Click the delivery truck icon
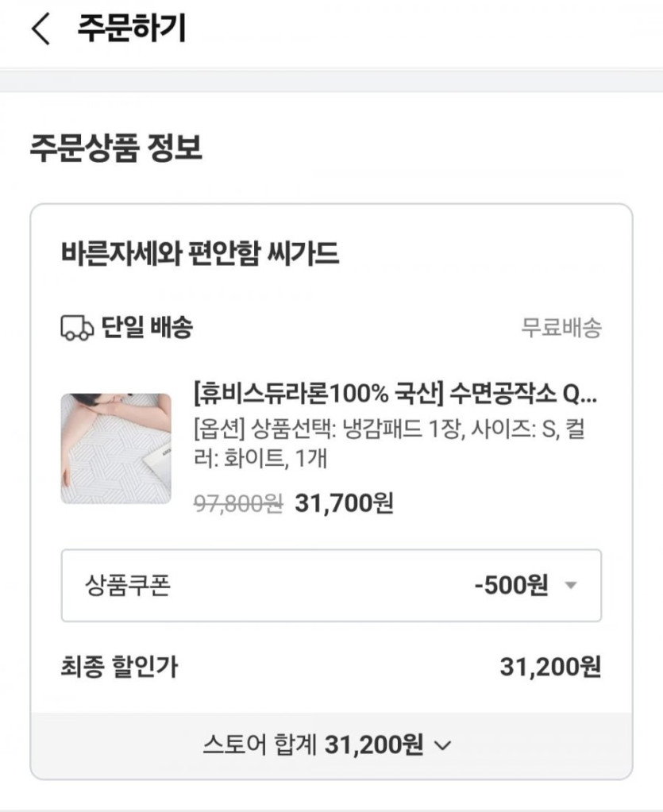Viewport: 663px width, 812px height. tap(77, 328)
